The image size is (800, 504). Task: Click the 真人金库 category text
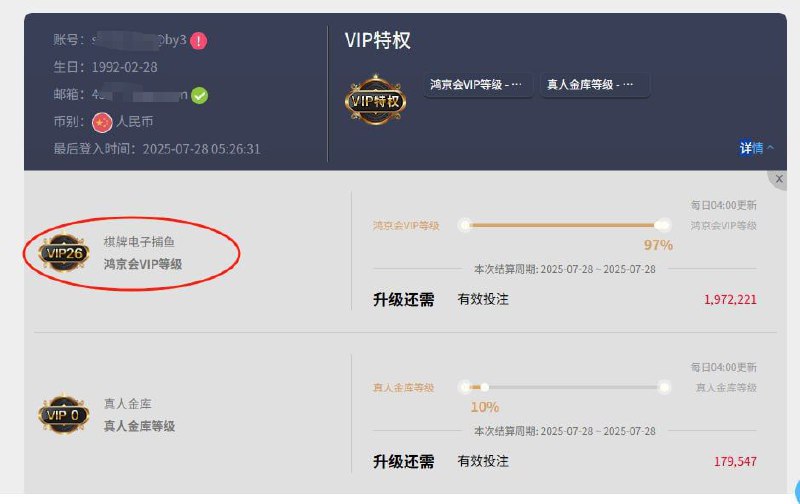[x=128, y=404]
